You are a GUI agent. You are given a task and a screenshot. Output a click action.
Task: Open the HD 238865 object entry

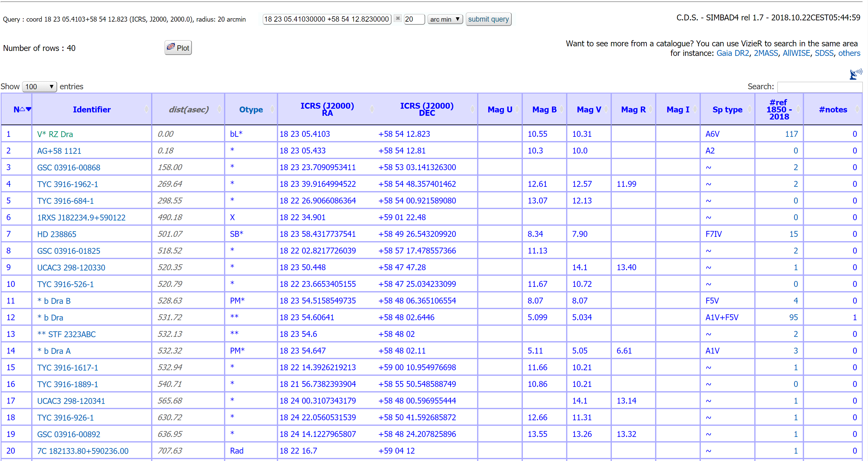(57, 234)
